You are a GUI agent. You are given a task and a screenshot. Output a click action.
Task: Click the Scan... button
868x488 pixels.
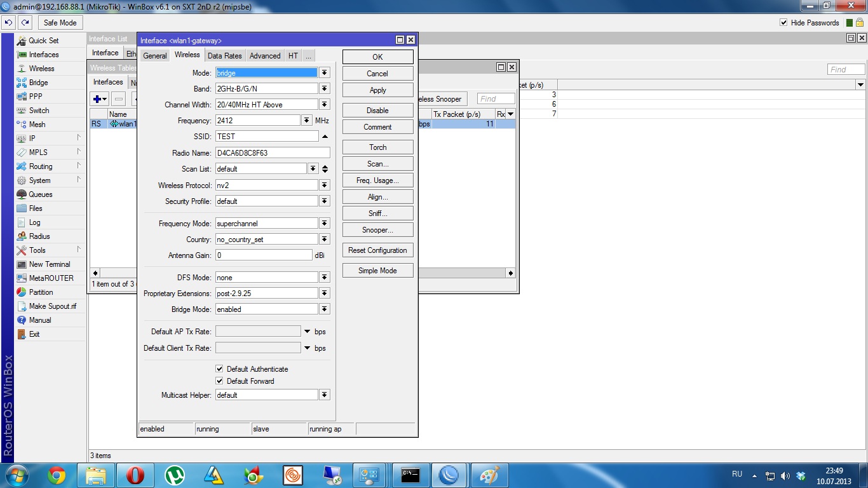[x=377, y=164]
